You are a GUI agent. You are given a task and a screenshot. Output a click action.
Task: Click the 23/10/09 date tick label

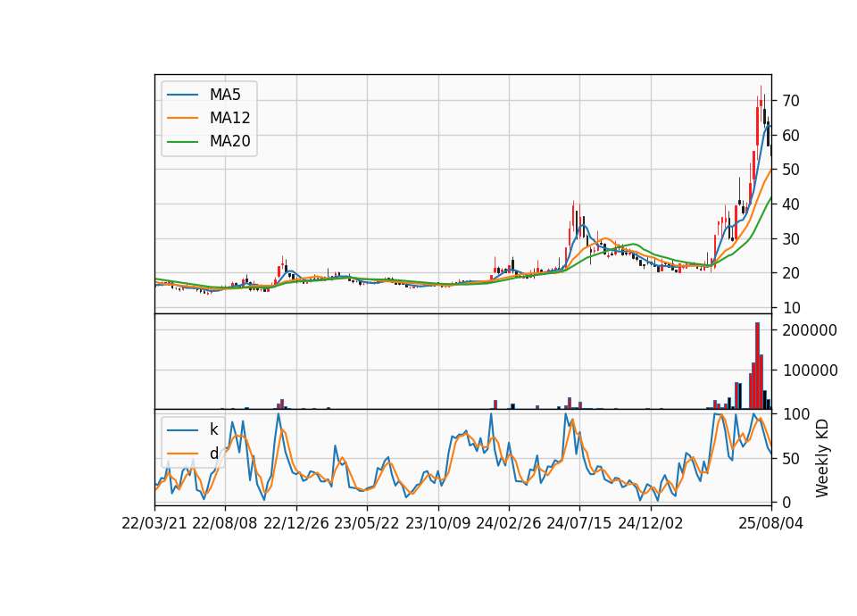click(x=437, y=524)
